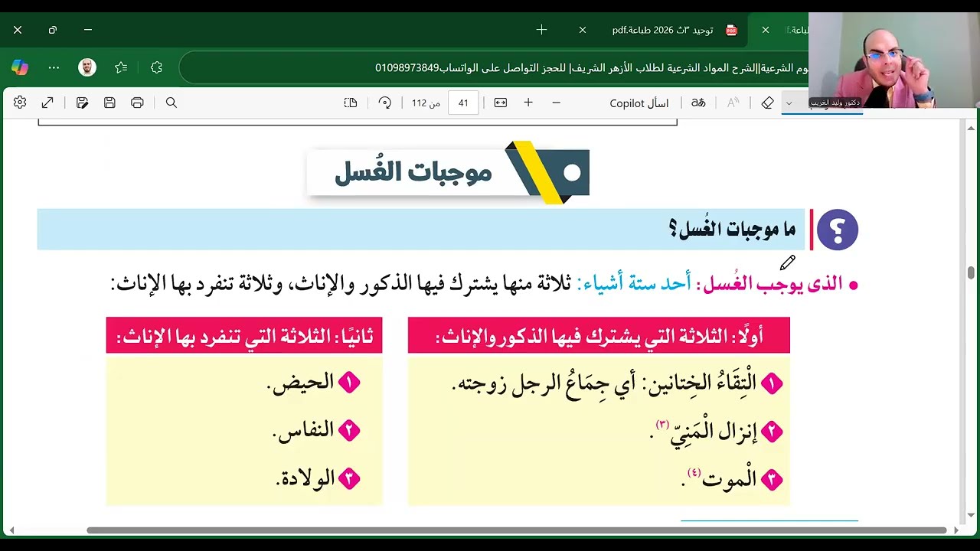This screenshot has width=980, height=551.
Task: Open the browser Extensions puzzle icon
Action: point(156,67)
